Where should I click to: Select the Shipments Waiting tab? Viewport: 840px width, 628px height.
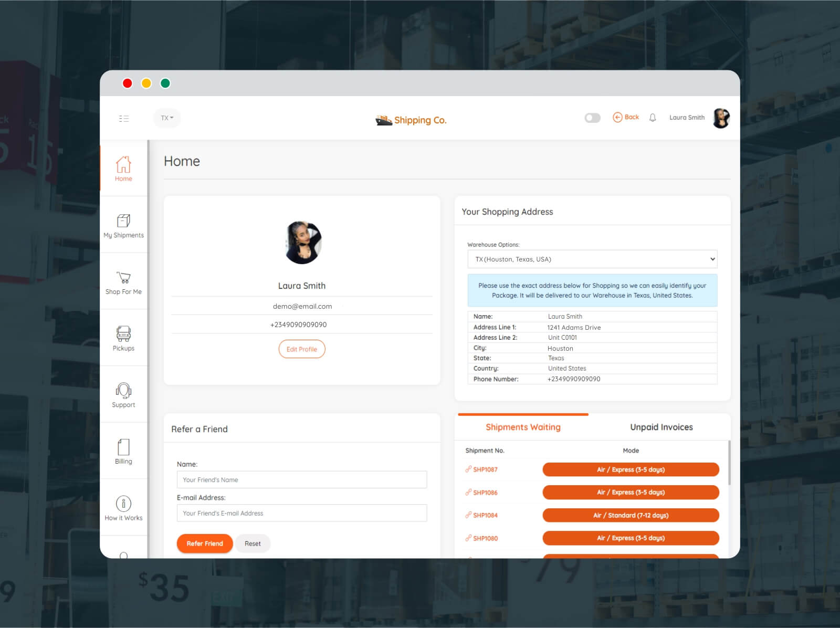point(523,427)
